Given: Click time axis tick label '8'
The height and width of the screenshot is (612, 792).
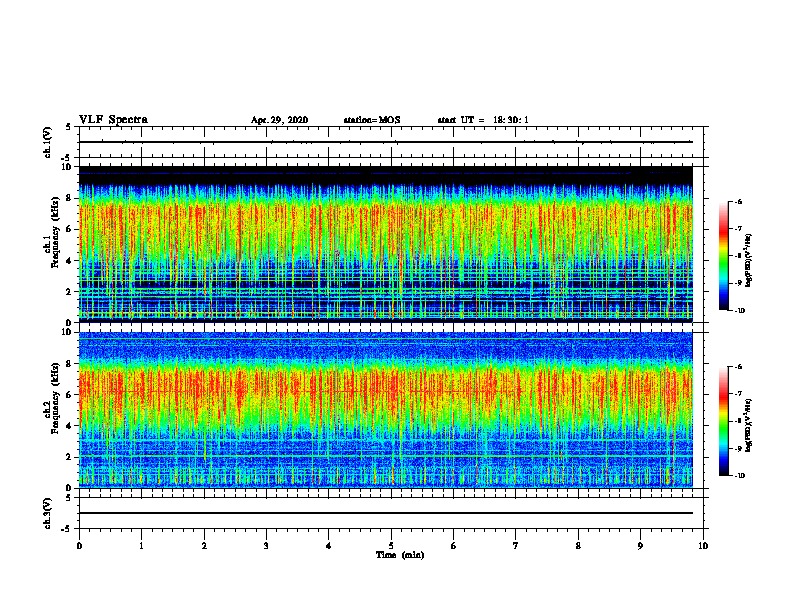Looking at the screenshot, I should 578,545.
